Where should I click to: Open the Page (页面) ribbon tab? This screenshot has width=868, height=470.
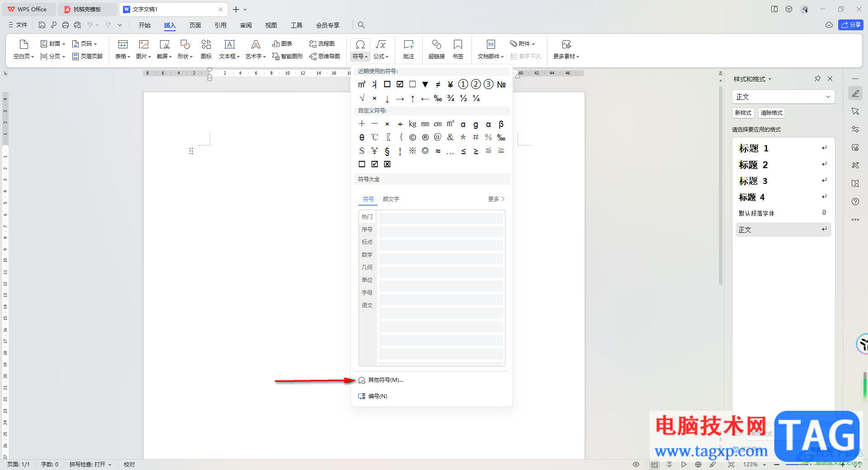pyautogui.click(x=195, y=25)
